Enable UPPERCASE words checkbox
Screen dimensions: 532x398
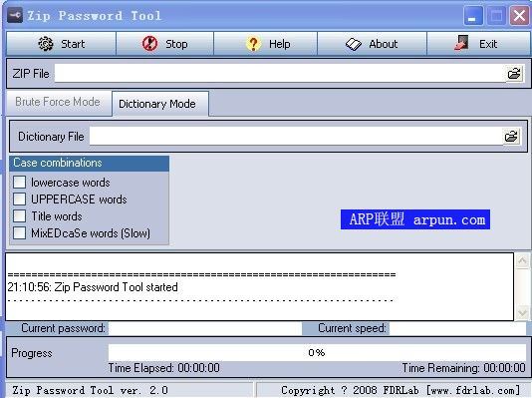click(x=19, y=199)
